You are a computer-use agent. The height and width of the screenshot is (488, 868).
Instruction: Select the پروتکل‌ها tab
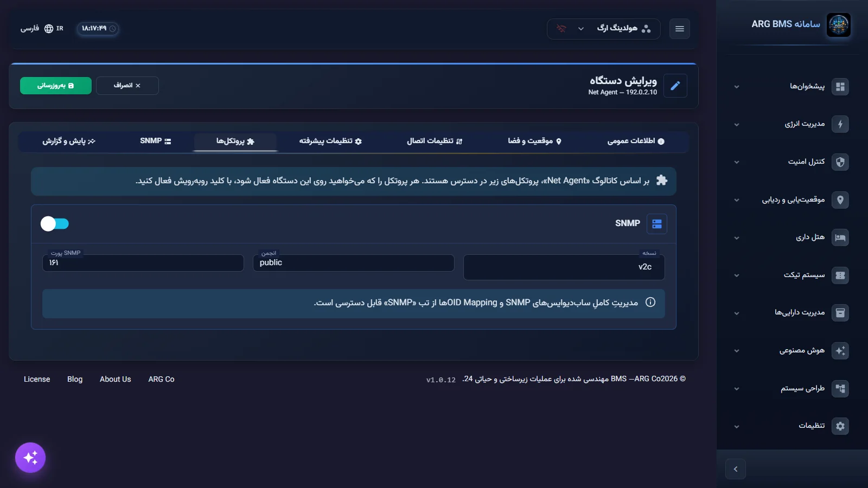[x=235, y=141]
